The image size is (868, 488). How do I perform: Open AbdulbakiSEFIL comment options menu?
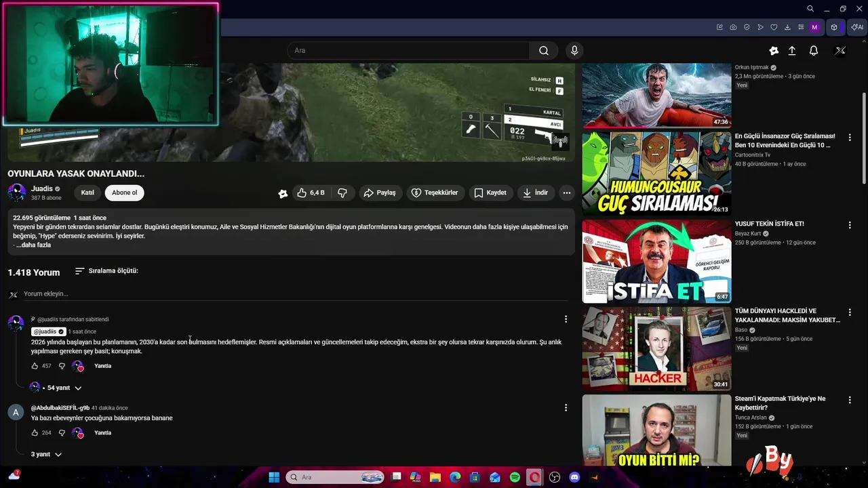pos(566,408)
